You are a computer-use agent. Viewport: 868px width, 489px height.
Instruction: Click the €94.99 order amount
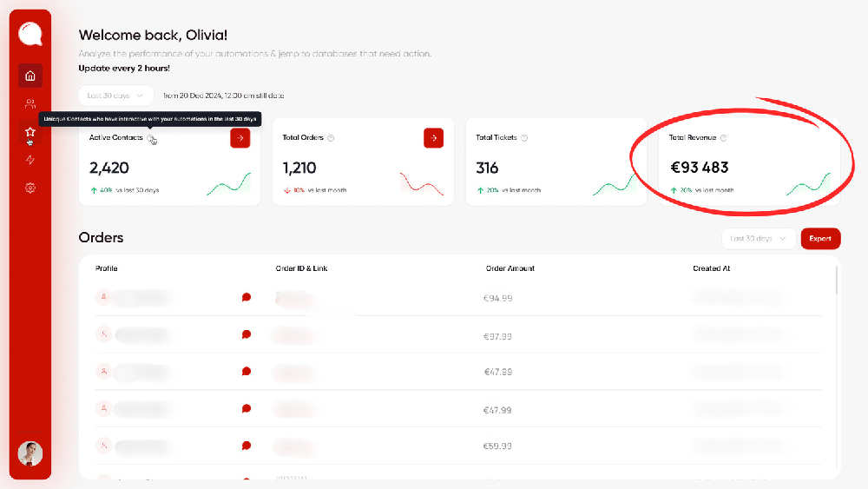[x=497, y=299]
